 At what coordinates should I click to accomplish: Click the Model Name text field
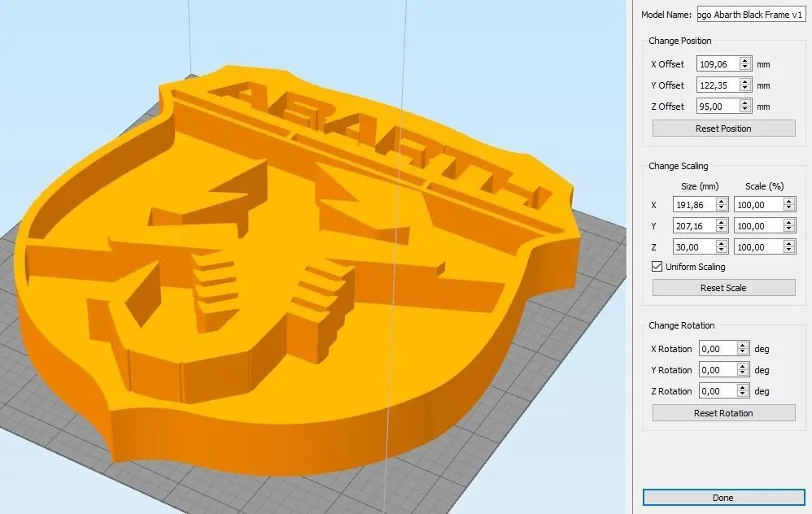point(752,15)
